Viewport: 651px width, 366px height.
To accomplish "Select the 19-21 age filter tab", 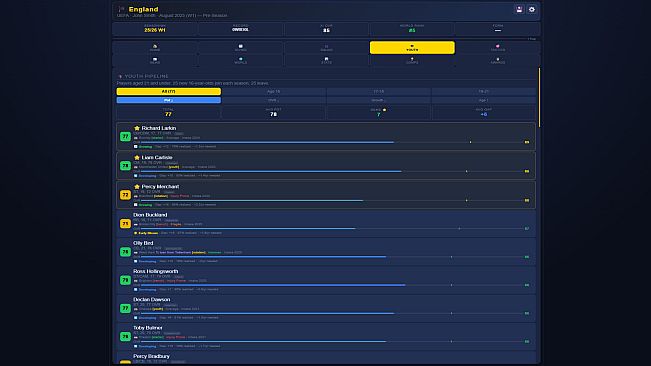I will [484, 91].
